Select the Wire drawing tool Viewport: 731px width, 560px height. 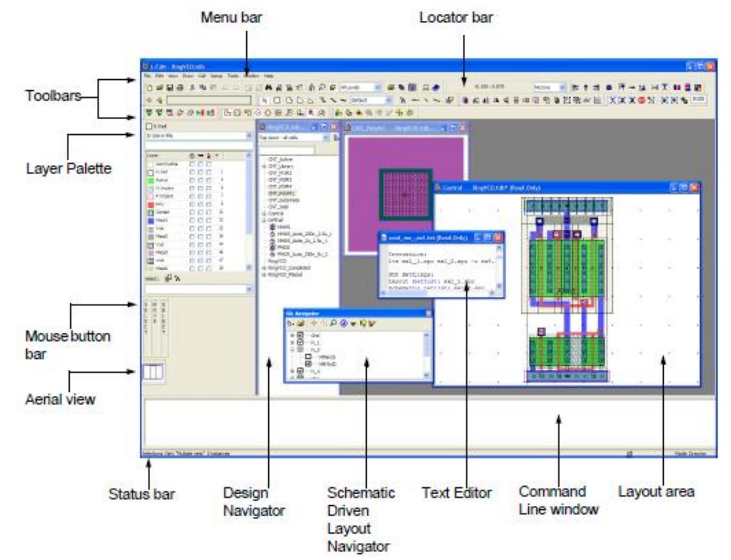pyautogui.click(x=323, y=100)
